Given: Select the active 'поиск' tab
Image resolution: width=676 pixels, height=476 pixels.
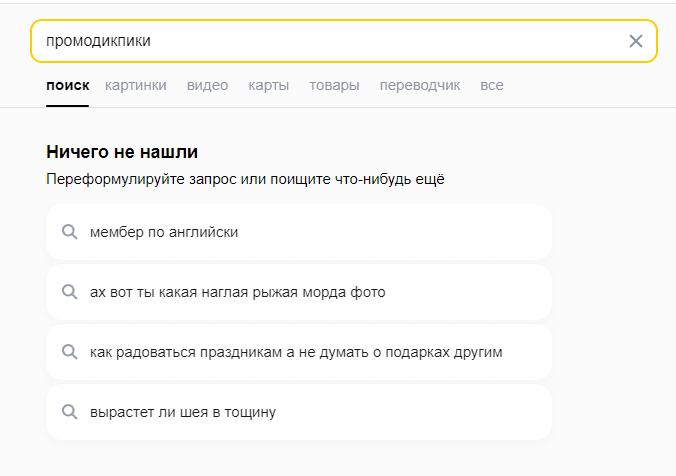Looking at the screenshot, I should tap(67, 85).
